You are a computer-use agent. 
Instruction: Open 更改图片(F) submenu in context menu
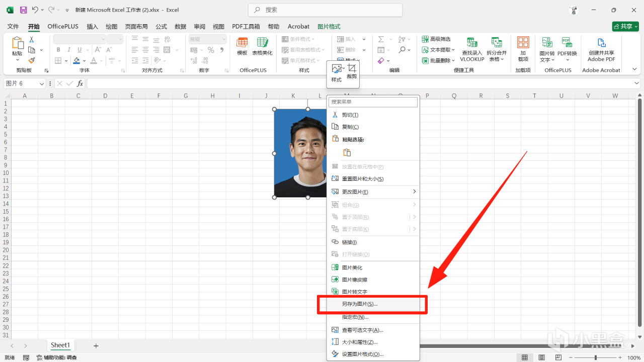pyautogui.click(x=373, y=192)
